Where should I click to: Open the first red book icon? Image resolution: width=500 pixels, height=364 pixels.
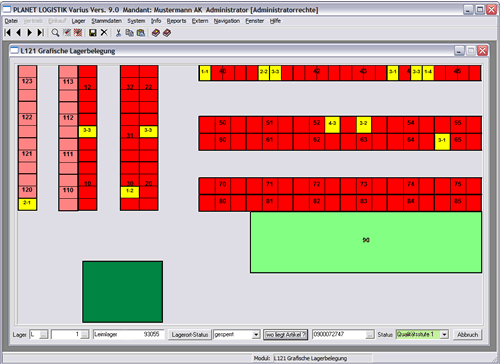coord(155,32)
